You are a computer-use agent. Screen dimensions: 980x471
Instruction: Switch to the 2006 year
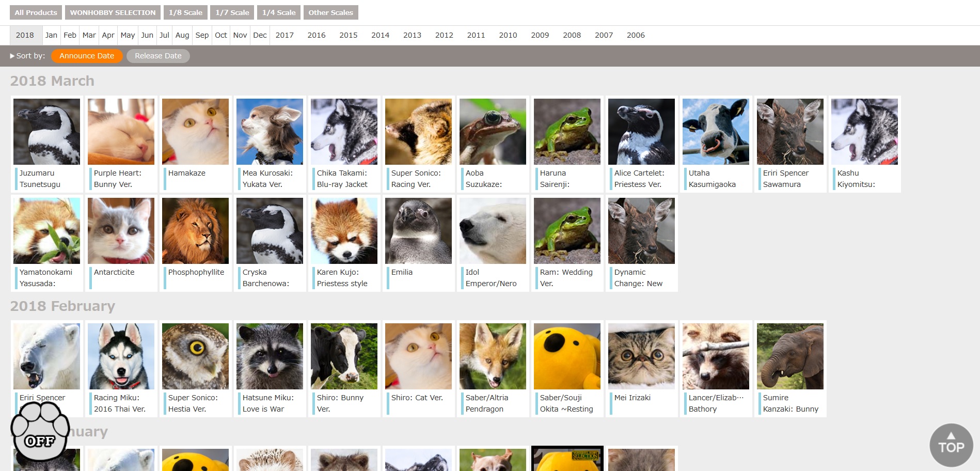tap(636, 35)
